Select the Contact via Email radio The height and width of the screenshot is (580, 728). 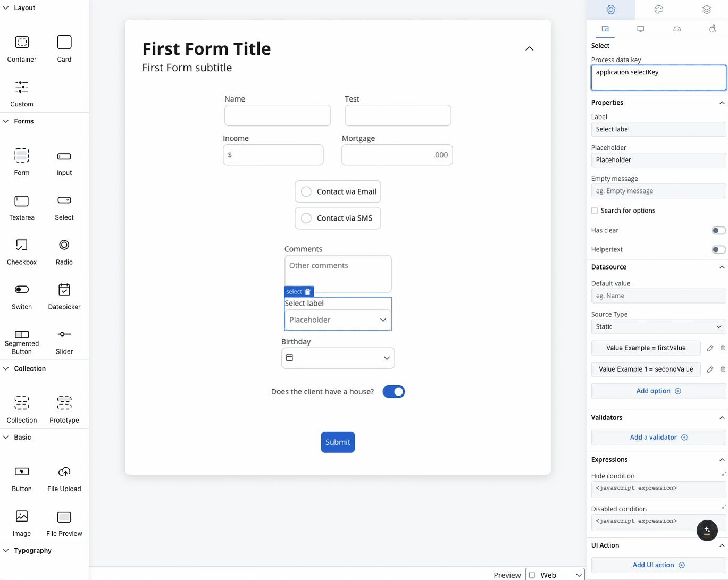pyautogui.click(x=306, y=191)
